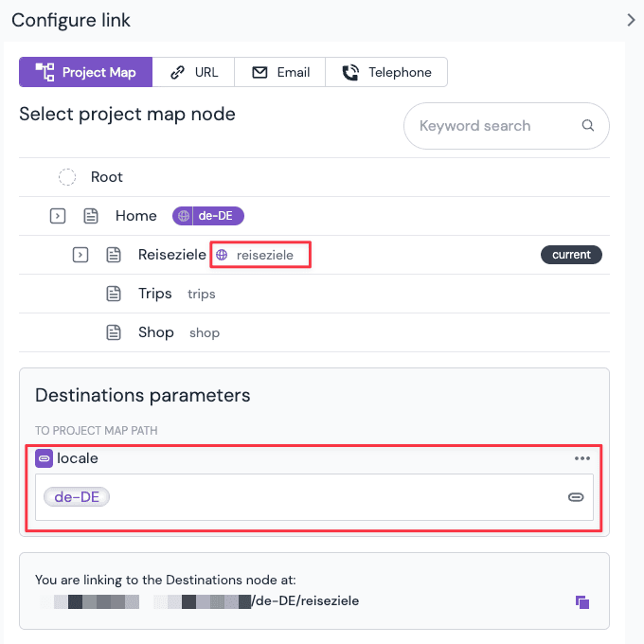Image resolution: width=644 pixels, height=644 pixels.
Task: Switch to the Project Map tab
Action: point(86,72)
